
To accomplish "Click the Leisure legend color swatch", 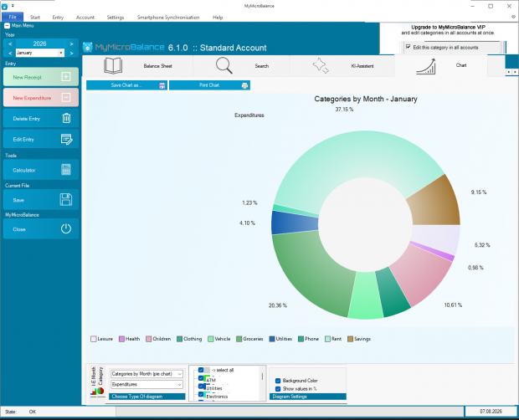I will point(94,339).
